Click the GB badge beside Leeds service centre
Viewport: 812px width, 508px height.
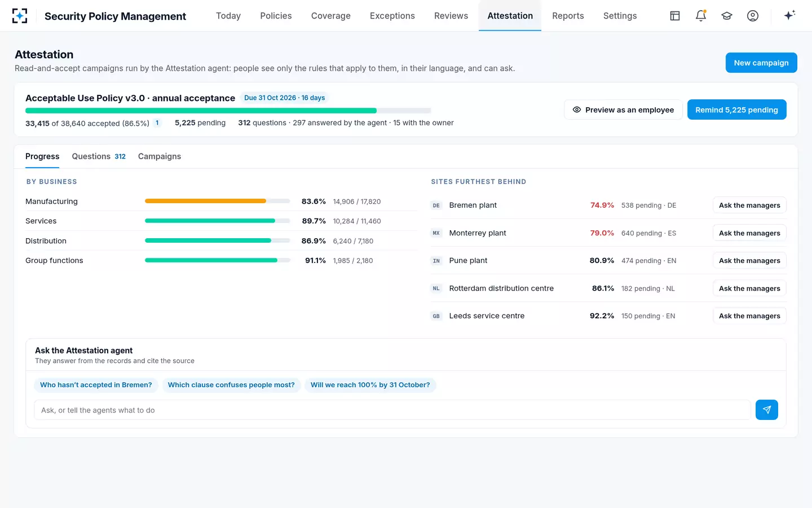(x=436, y=316)
